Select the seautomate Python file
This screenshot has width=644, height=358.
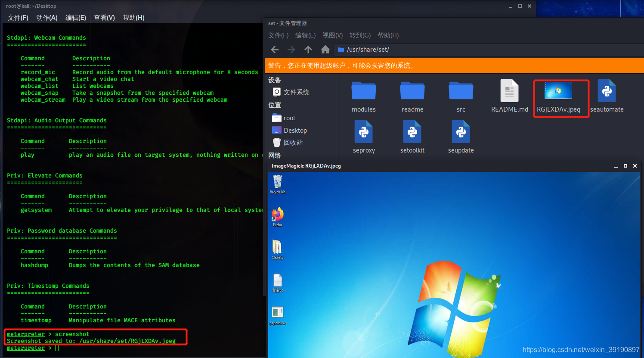click(607, 97)
